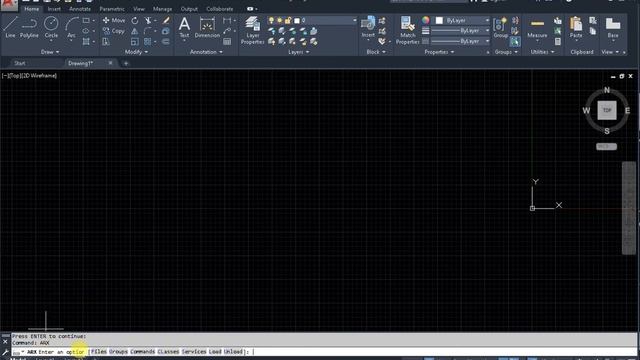
Task: Select the Arc tool
Action: pos(71,27)
